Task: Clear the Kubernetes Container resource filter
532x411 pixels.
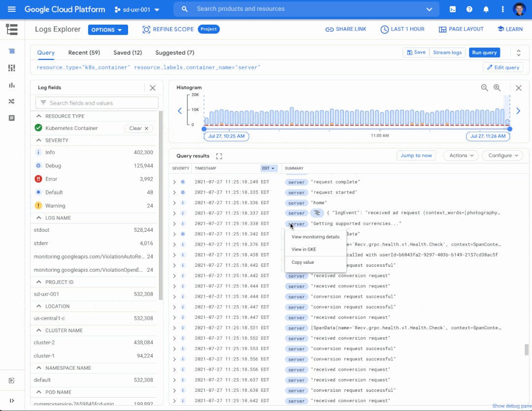Action: [x=138, y=128]
